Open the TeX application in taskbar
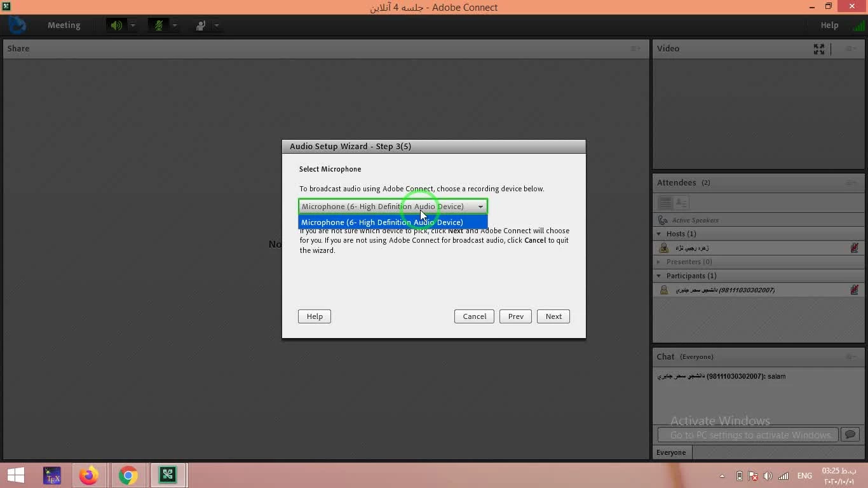 (52, 475)
